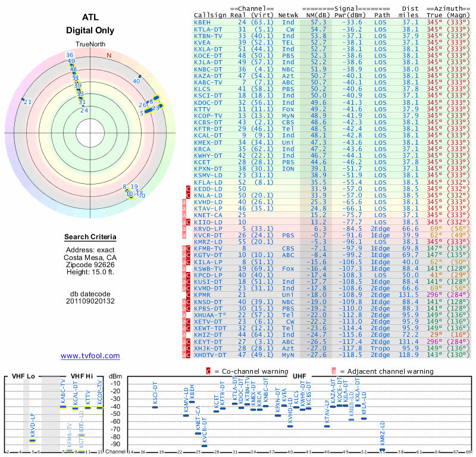
Task: Click the adjacent-channel icon beside KHIZ-DT
Action: pyautogui.click(x=184, y=335)
